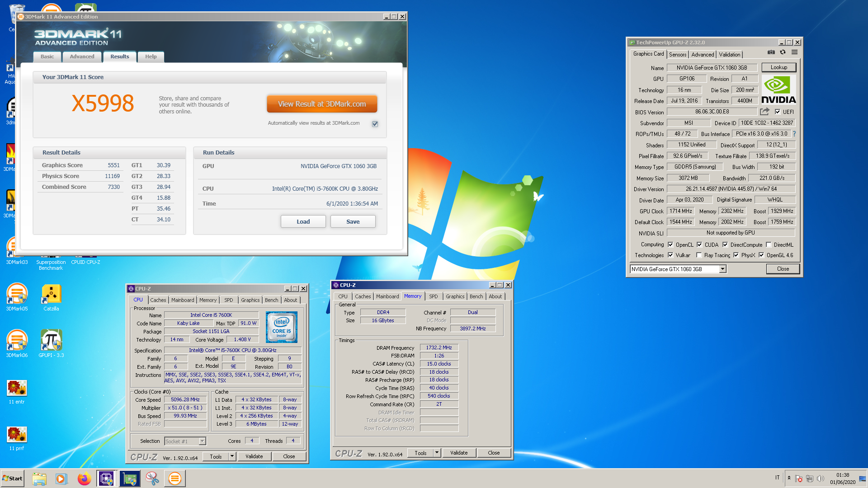Open the 3DMark03 desktop shortcut

tap(17, 251)
